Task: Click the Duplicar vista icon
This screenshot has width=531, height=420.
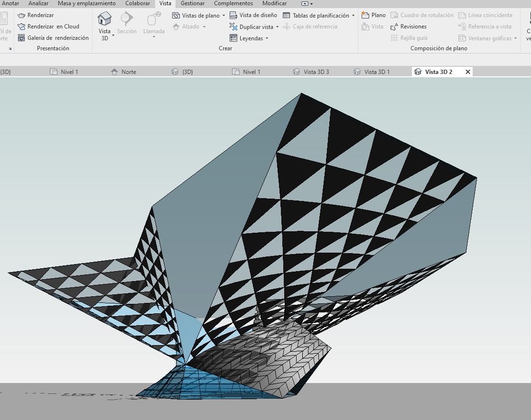Action: (x=233, y=27)
